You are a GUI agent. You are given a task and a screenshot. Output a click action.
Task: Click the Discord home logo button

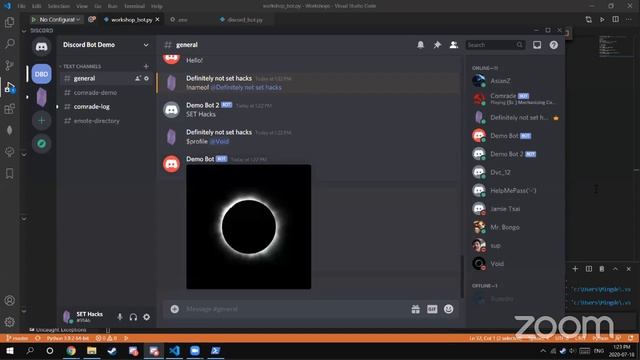41,47
